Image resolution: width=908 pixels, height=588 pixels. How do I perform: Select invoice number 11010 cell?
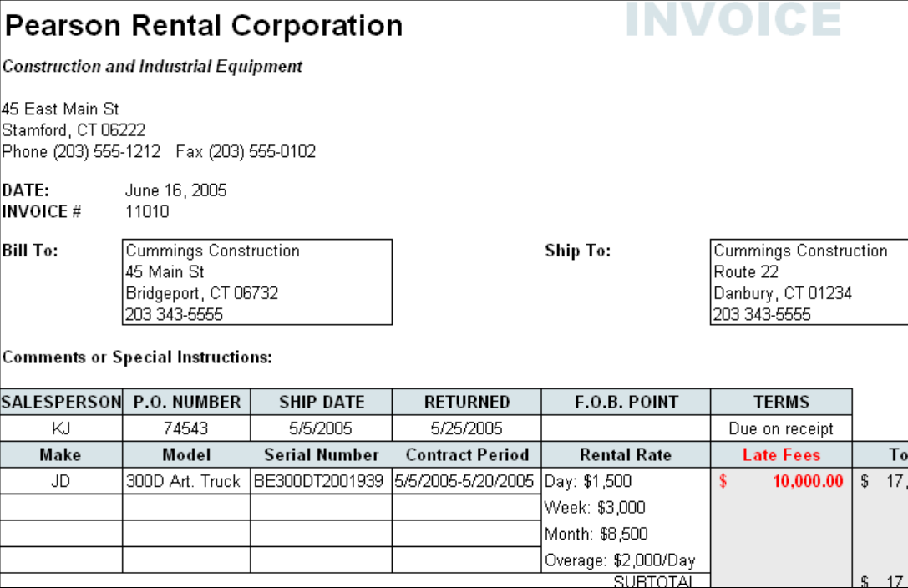click(x=147, y=211)
